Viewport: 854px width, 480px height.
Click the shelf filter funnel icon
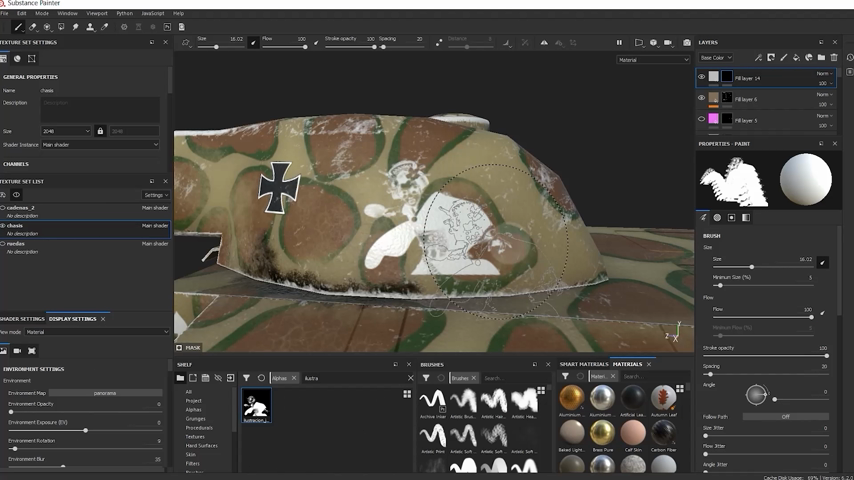coord(246,378)
